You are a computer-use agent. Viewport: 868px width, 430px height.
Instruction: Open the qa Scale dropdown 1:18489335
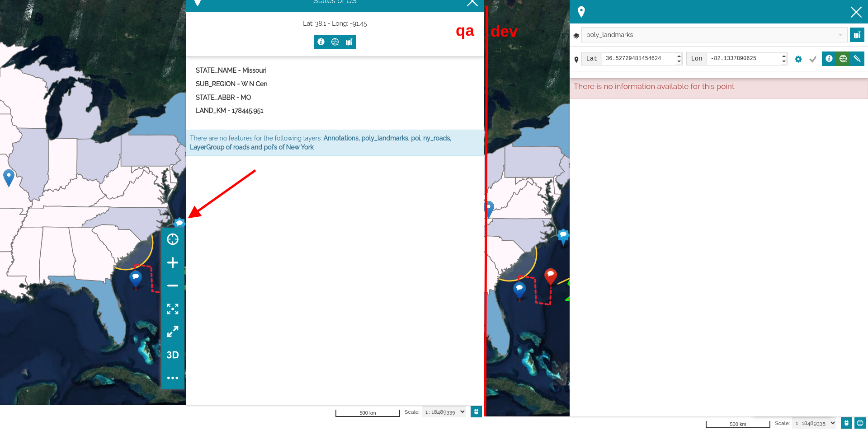click(x=444, y=412)
